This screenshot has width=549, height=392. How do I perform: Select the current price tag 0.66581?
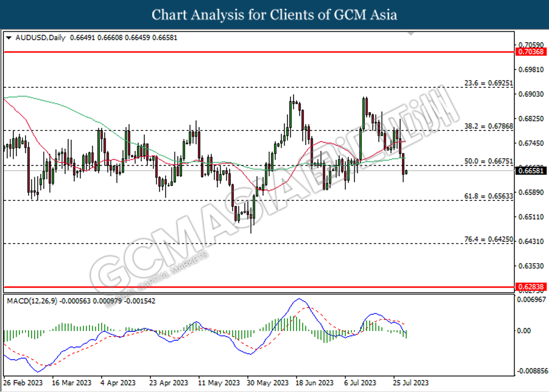531,171
